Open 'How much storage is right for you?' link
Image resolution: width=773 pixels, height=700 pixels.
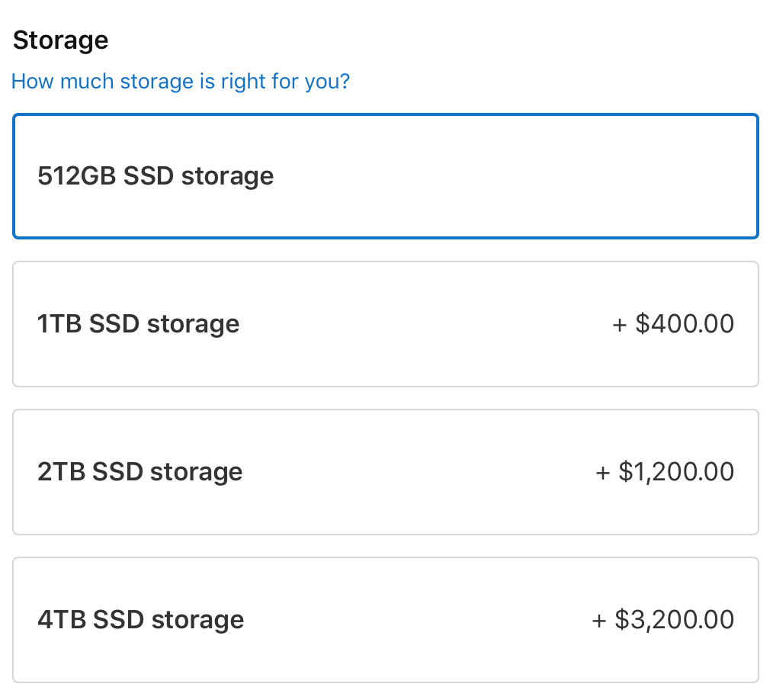pos(181,81)
